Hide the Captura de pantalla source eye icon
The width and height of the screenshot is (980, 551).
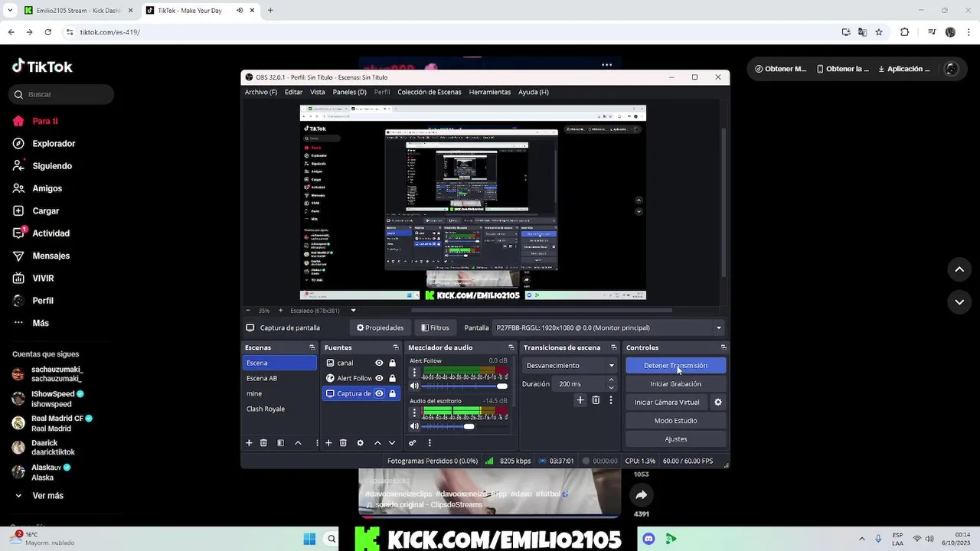[379, 393]
